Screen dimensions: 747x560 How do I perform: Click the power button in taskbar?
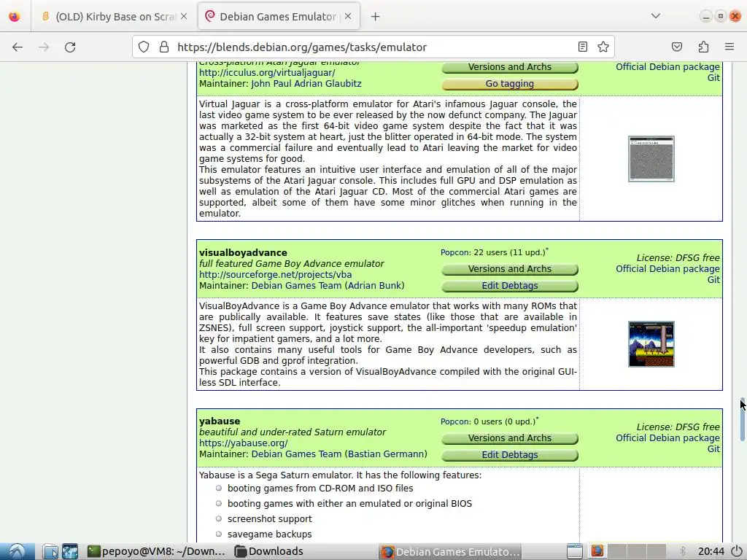(x=738, y=551)
